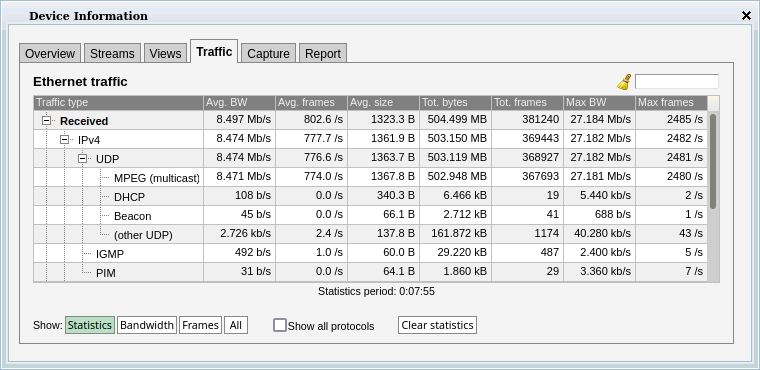Click the 8.497 Mb/s average bandwidth cell
Image resolution: width=760 pixels, height=370 pixels.
point(239,119)
